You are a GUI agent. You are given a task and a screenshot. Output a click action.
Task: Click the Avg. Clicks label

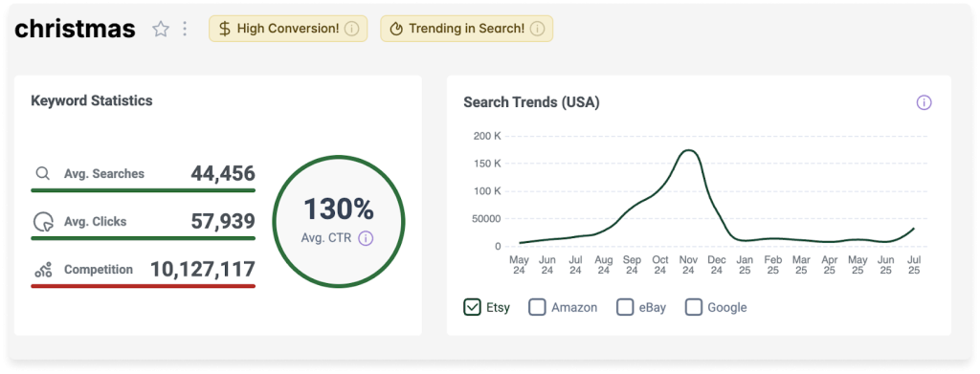[95, 222]
